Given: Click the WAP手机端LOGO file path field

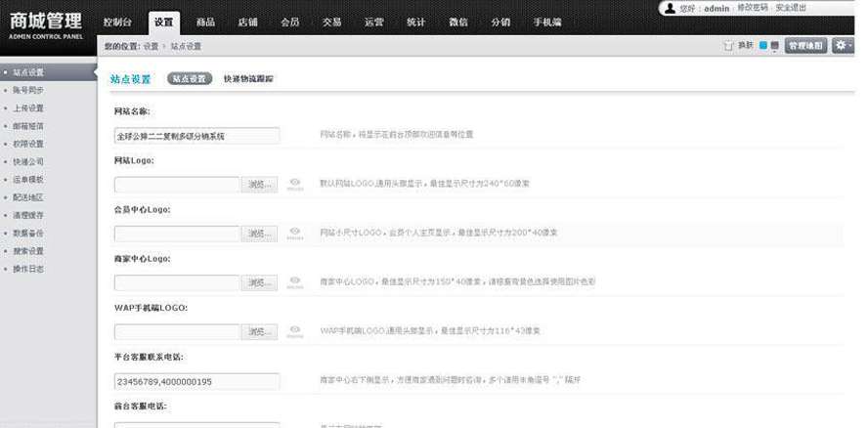Looking at the screenshot, I should tap(177, 331).
